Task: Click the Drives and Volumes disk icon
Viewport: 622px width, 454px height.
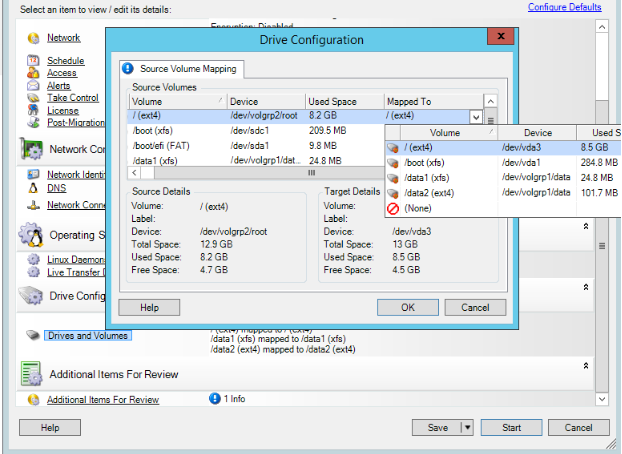Action: pos(33,335)
